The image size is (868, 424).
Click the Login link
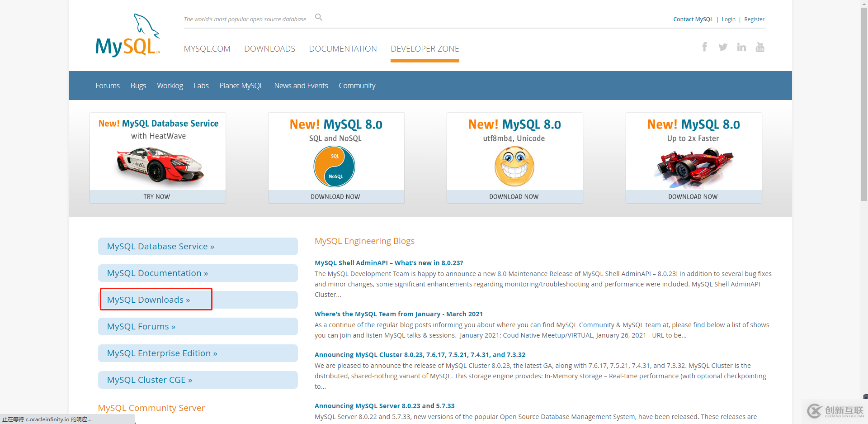729,19
